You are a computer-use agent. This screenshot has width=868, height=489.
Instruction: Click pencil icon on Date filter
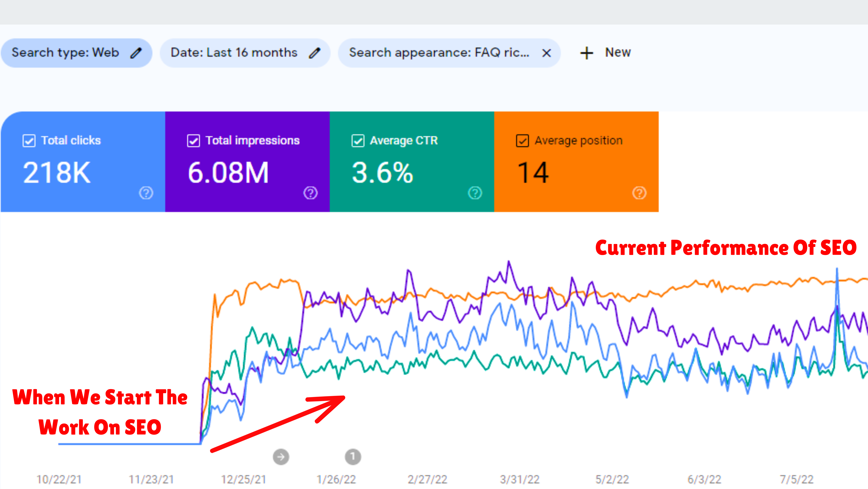(x=314, y=53)
